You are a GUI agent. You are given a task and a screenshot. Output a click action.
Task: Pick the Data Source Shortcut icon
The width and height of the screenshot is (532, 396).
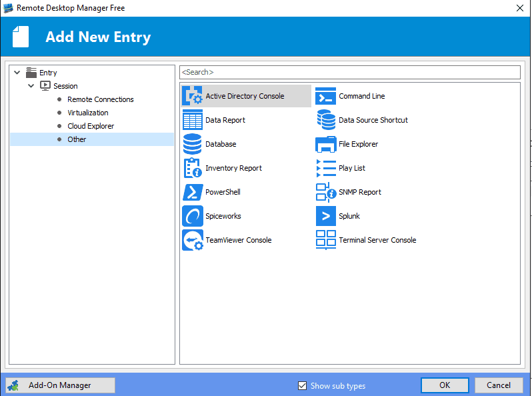[x=326, y=120]
